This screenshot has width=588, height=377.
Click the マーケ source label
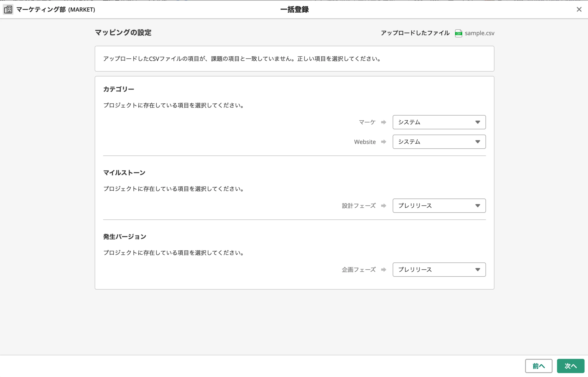(367, 122)
